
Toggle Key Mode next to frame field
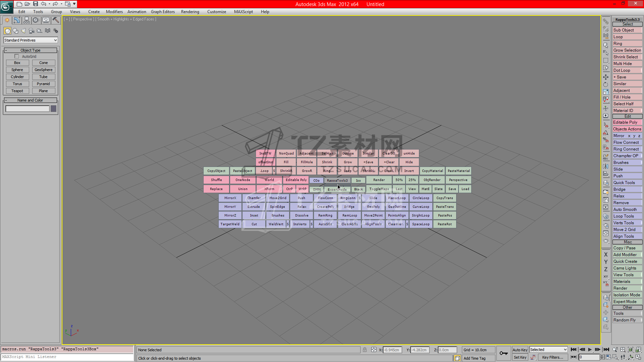(x=574, y=357)
